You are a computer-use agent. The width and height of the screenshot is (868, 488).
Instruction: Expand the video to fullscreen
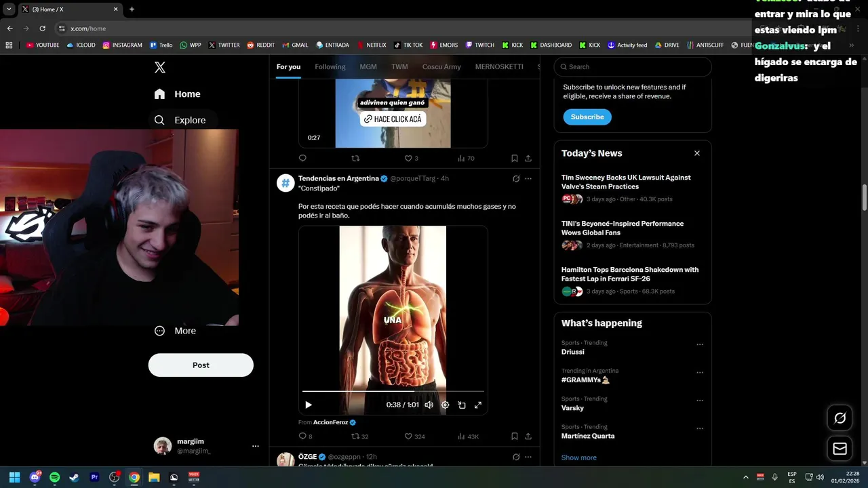point(478,405)
